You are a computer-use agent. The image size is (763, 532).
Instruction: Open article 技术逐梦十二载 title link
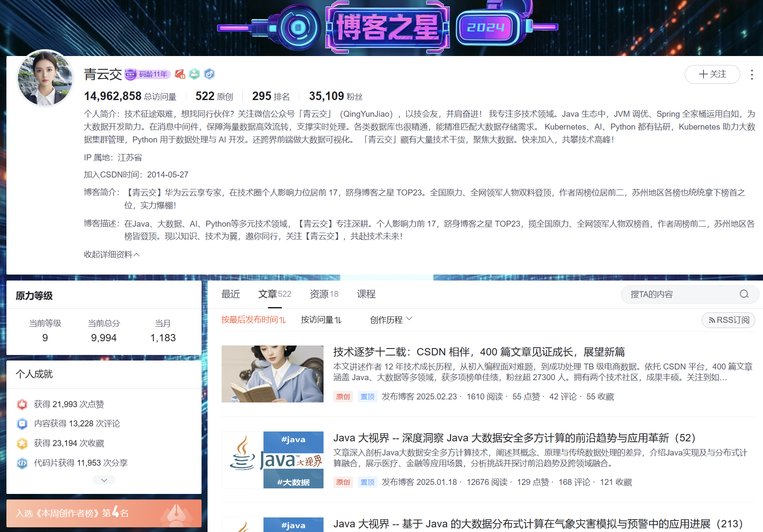pyautogui.click(x=479, y=352)
